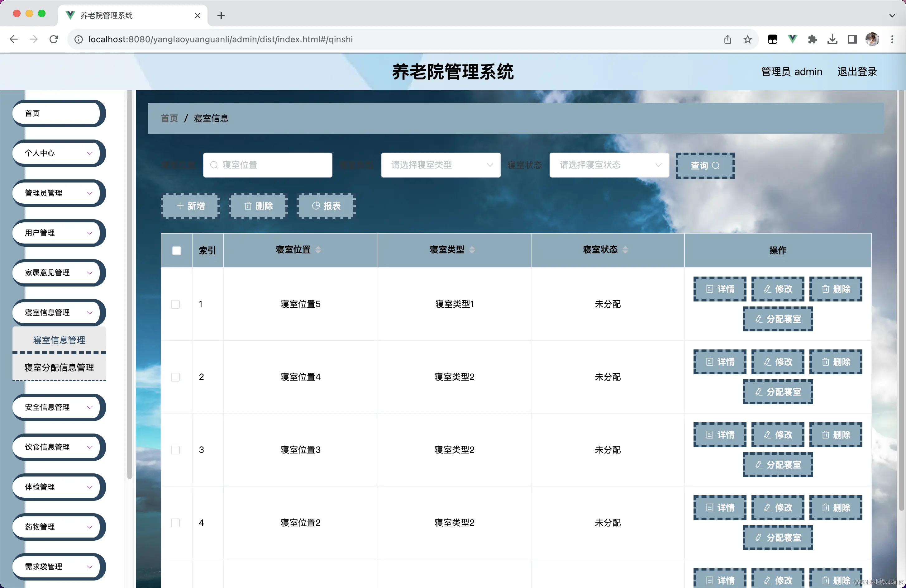The width and height of the screenshot is (906, 588).
Task: Check the checkbox for 寝室位置5 row
Action: pos(175,304)
